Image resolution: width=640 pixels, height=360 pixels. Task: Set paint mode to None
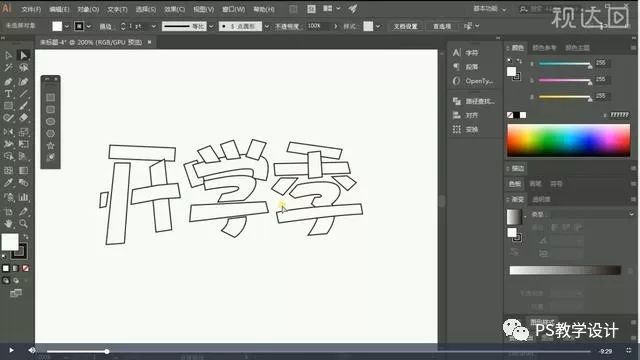coord(25,268)
